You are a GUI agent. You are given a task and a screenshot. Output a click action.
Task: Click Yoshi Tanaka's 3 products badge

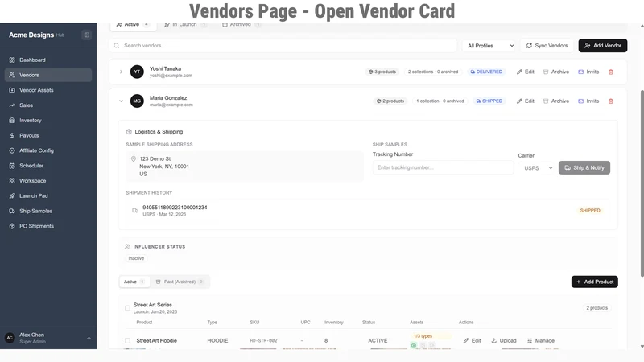(x=382, y=72)
